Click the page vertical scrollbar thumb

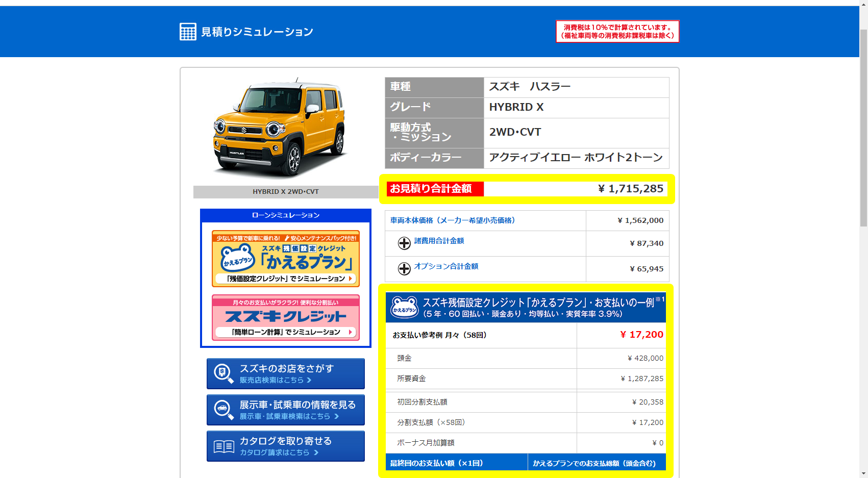[x=863, y=128]
